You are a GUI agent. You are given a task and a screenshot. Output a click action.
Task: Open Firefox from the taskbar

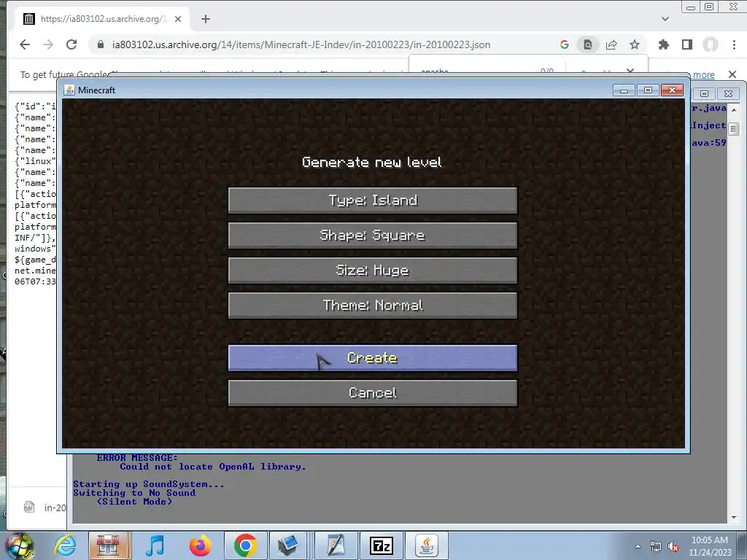[x=201, y=545]
